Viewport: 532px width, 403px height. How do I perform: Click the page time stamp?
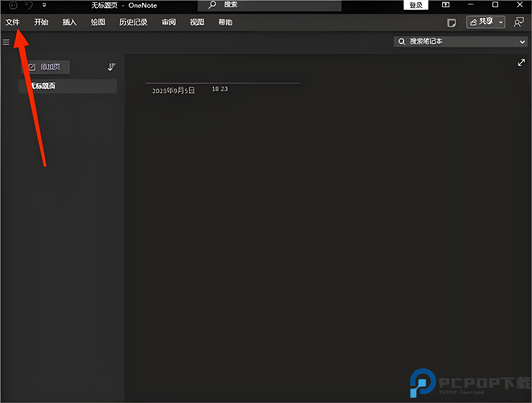220,89
